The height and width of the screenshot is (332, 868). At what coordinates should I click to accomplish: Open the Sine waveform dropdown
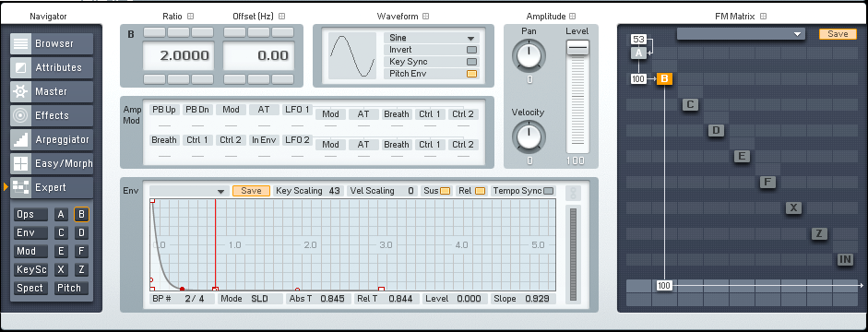(431, 38)
